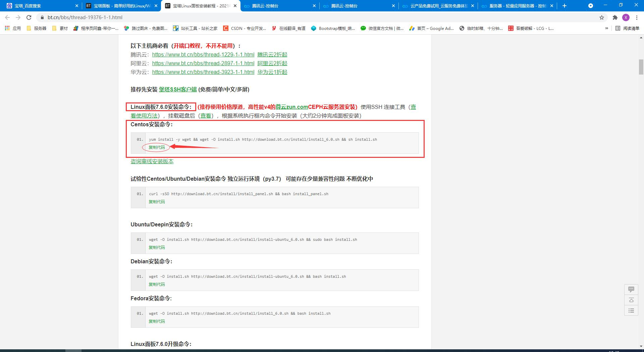Screen dimensions: 644x352
Task: Click the floating reply comment icon
Action: click(x=631, y=289)
